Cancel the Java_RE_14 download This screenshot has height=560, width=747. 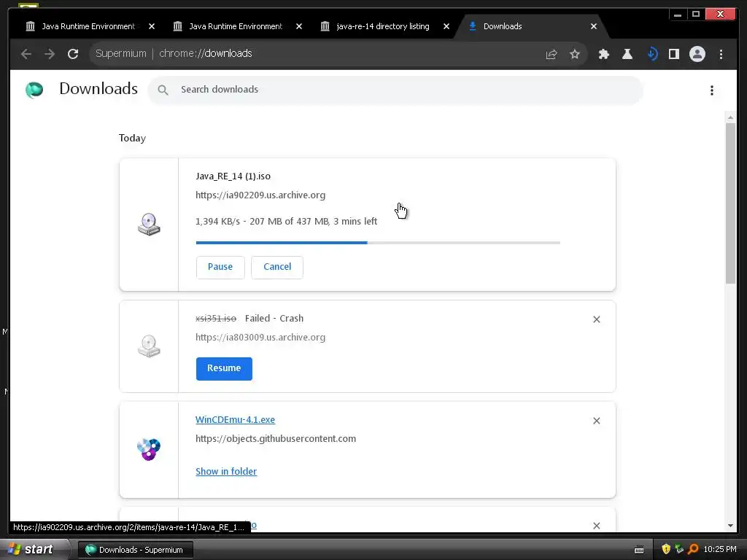click(x=277, y=267)
